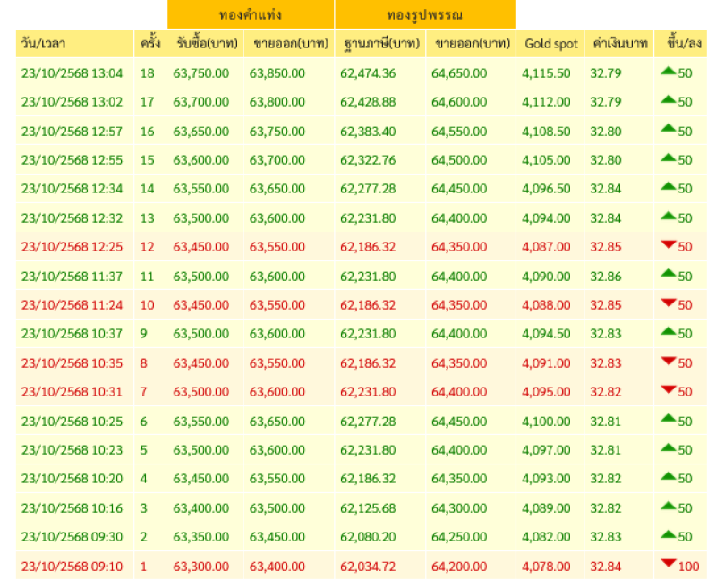Select the ทองรูปพรรณ header tab
This screenshot has height=588, width=716.
point(425,14)
